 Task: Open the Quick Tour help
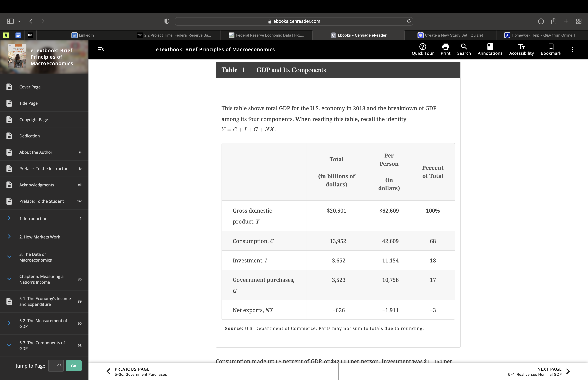(x=422, y=49)
